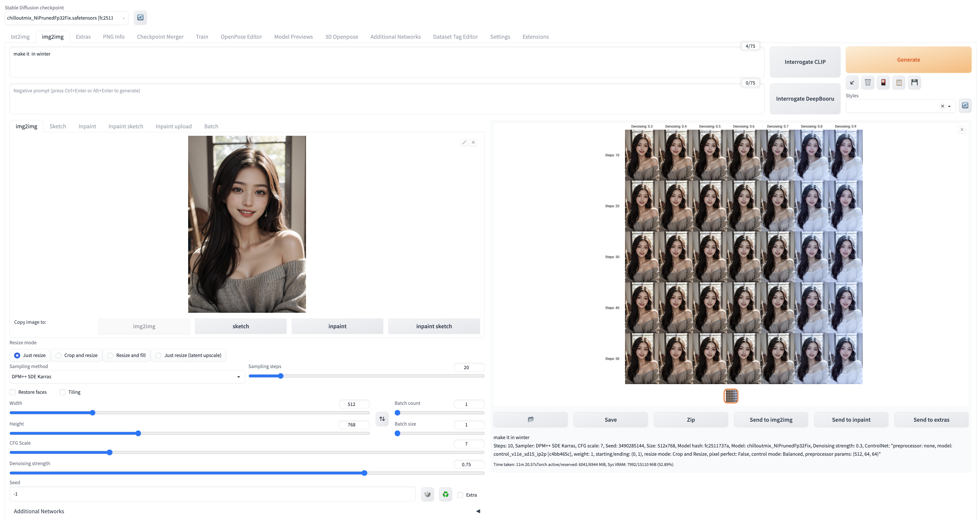Click the Interrogate DeepBooru button
Screen dimensions: 980x521
[x=805, y=98]
